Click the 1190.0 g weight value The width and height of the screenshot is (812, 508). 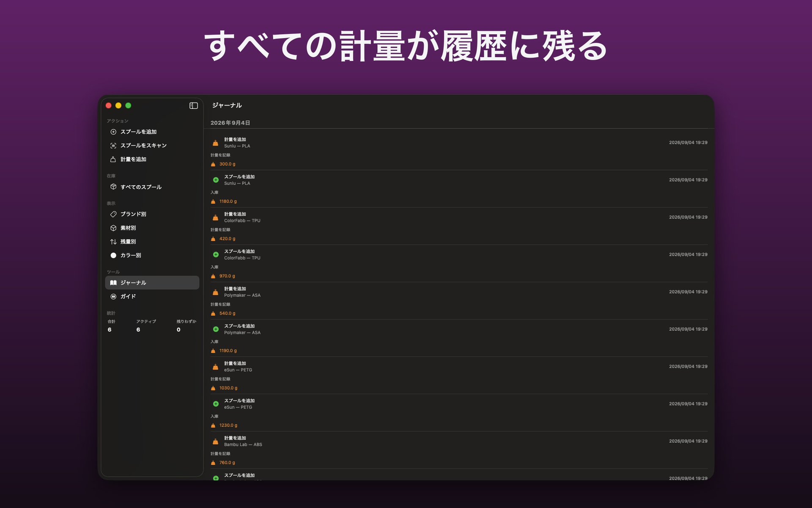point(228,351)
